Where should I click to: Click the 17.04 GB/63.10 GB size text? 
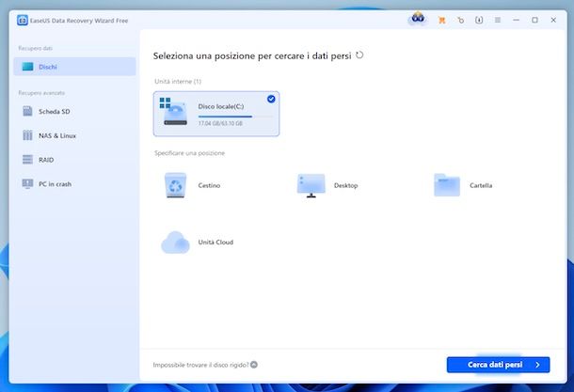pos(220,123)
